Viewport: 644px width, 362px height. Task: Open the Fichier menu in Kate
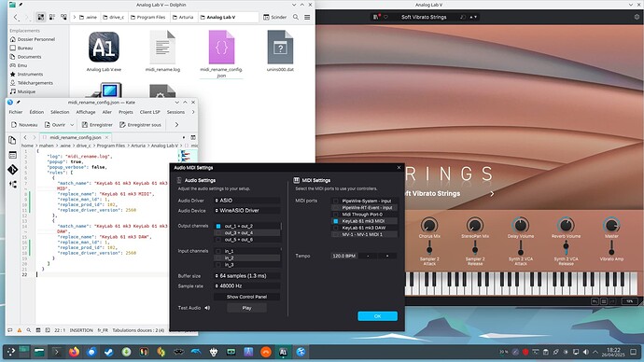pos(16,112)
